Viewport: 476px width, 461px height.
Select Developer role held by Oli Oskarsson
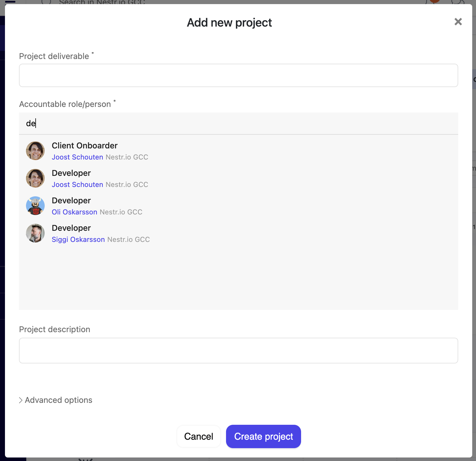tap(71, 200)
